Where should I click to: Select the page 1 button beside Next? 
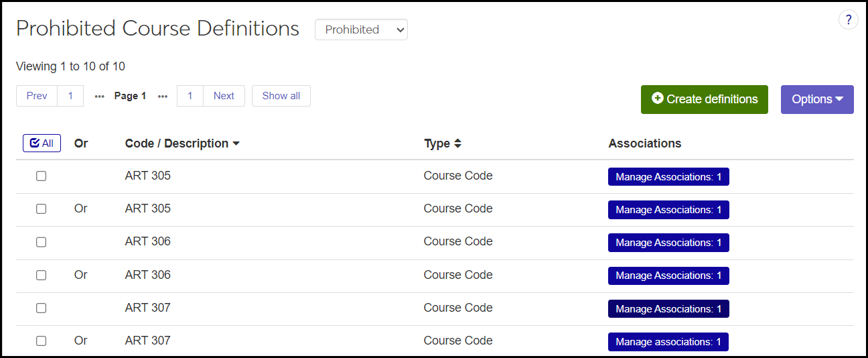pyautogui.click(x=190, y=96)
